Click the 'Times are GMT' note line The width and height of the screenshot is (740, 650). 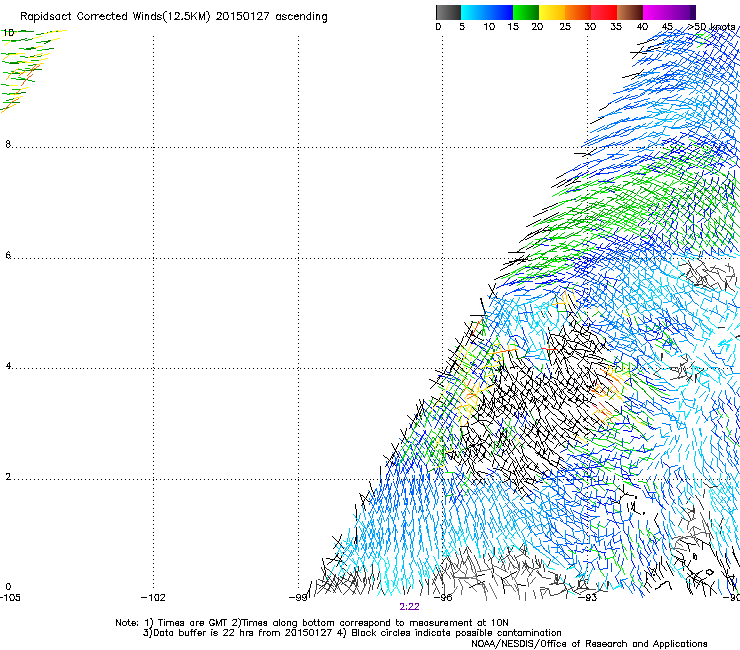coord(312,623)
